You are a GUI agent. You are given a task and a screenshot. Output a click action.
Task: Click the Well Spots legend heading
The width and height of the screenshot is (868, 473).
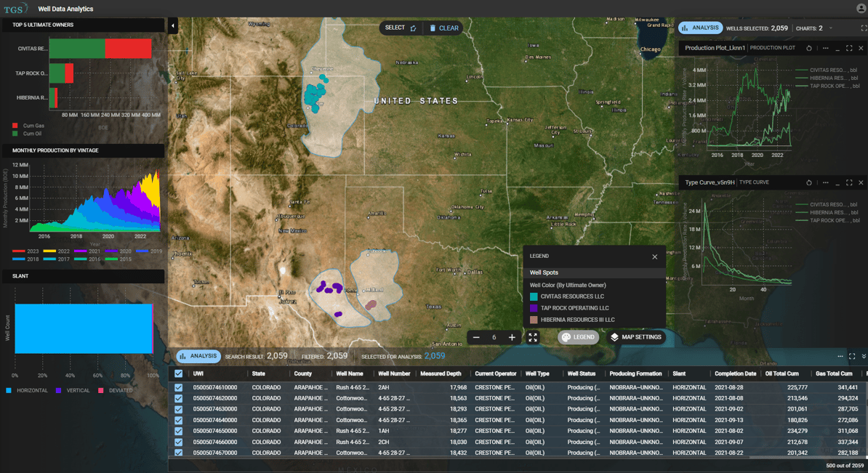point(544,272)
